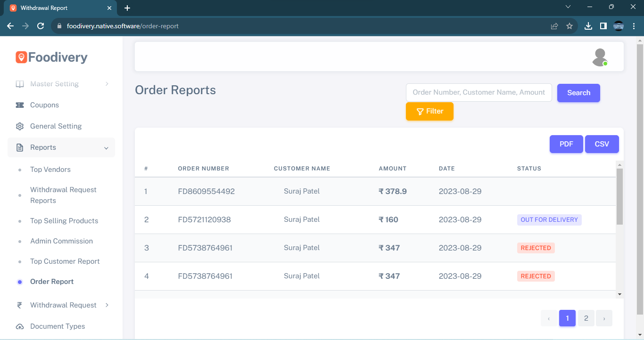This screenshot has width=644, height=340.
Task: Click order number FD5721120938
Action: tap(204, 220)
